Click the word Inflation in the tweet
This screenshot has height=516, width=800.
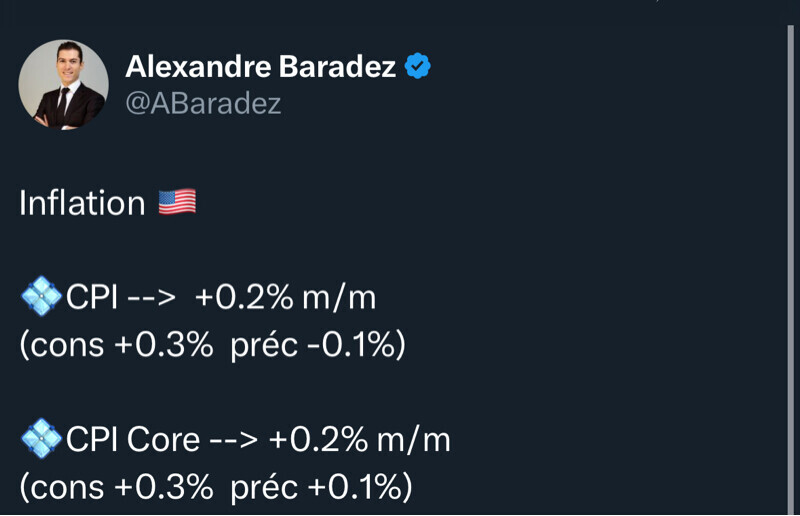[82, 203]
